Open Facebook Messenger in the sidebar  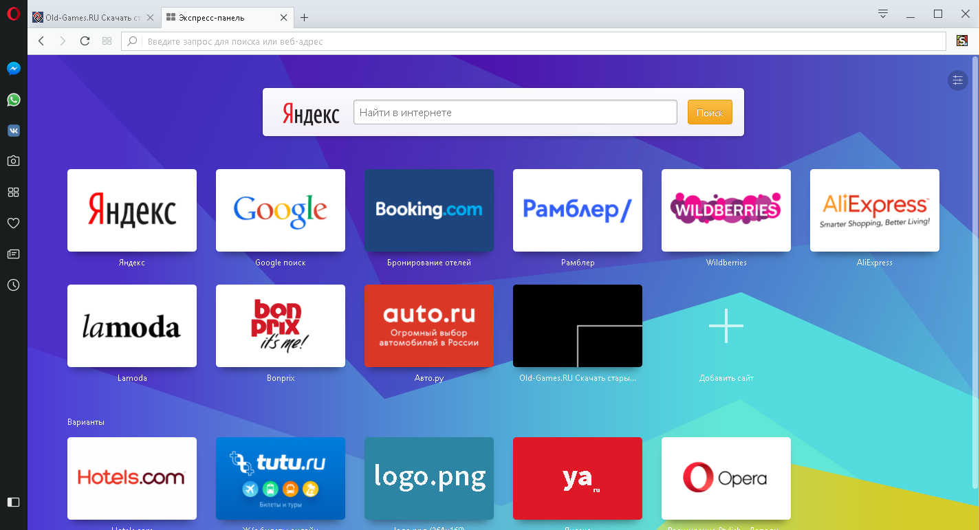pos(13,69)
